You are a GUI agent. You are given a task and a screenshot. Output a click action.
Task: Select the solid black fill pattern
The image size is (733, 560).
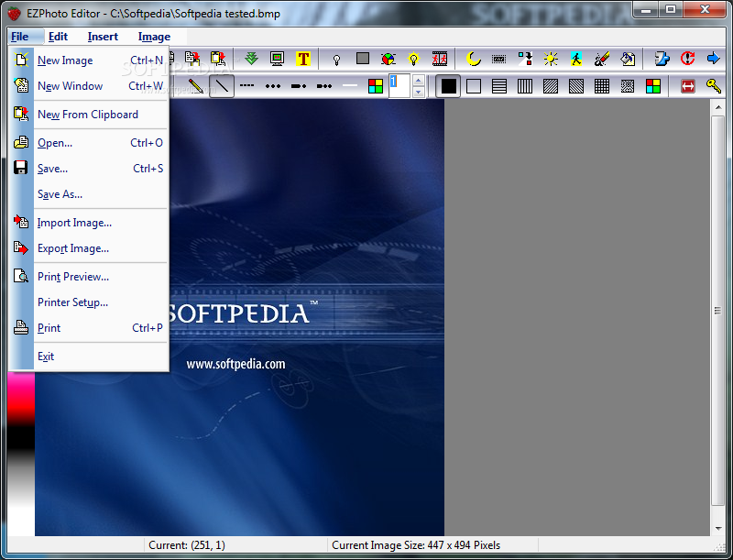[448, 86]
